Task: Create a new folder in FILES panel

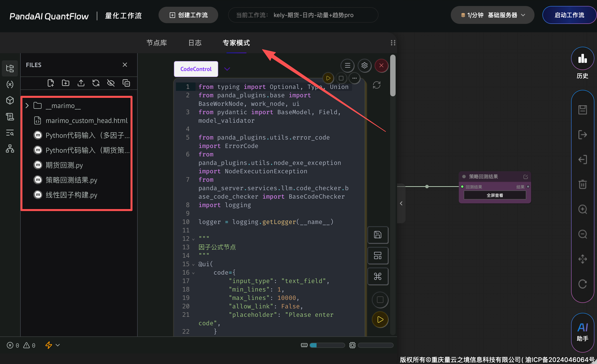Action: click(x=66, y=83)
